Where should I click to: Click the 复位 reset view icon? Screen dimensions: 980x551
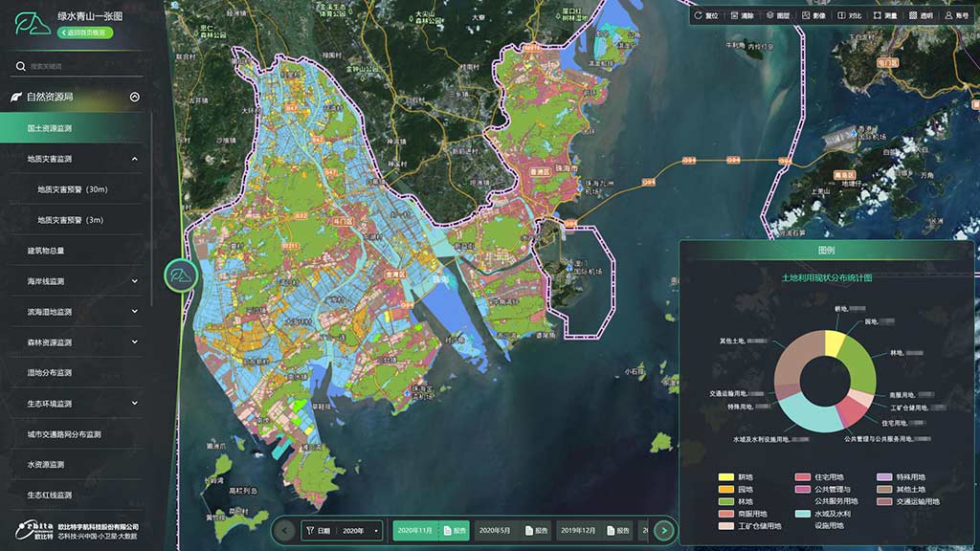[705, 15]
